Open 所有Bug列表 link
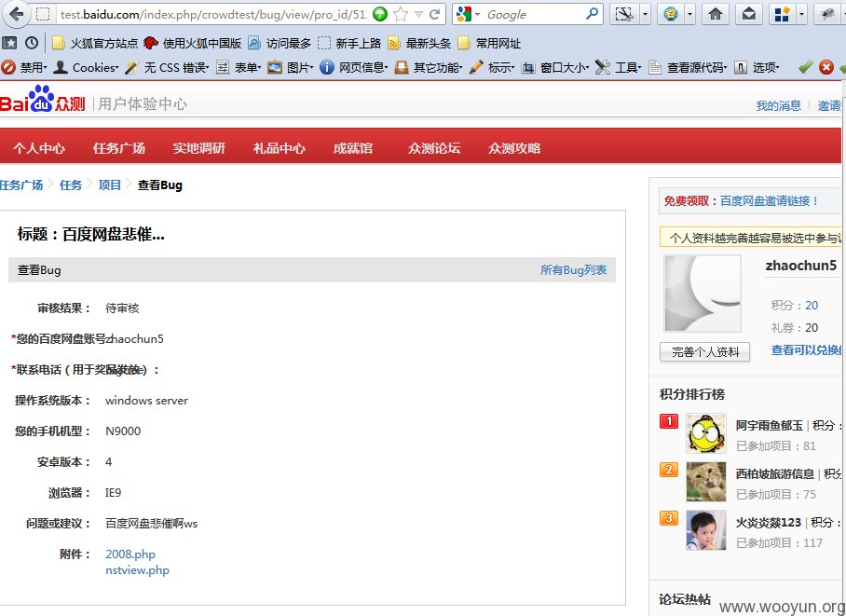The height and width of the screenshot is (616, 846). (x=574, y=270)
